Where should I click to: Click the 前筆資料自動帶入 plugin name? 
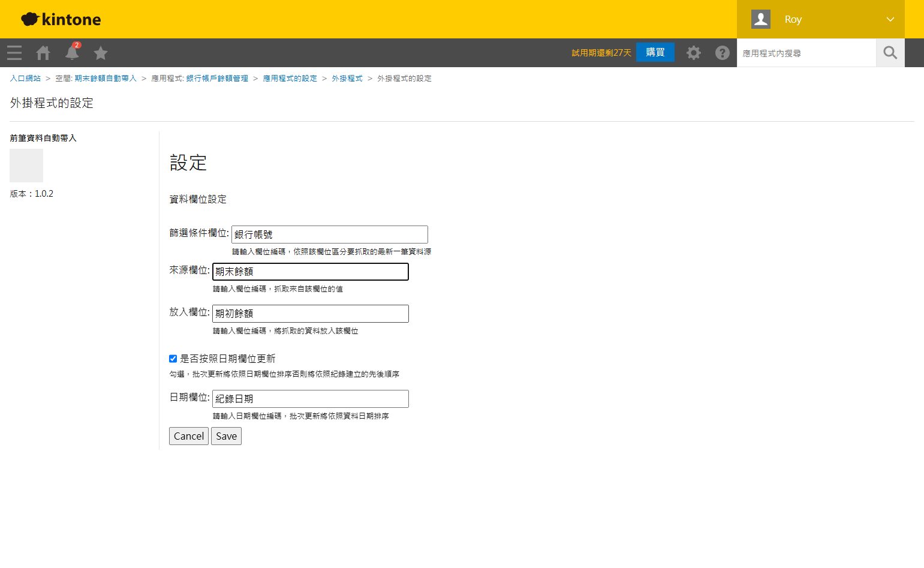43,138
